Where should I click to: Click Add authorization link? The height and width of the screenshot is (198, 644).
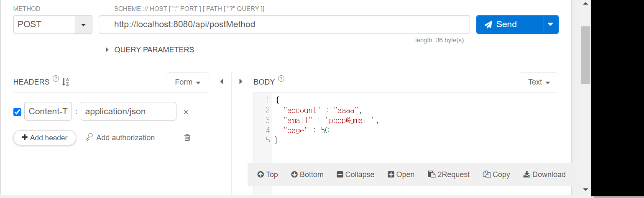point(120,138)
